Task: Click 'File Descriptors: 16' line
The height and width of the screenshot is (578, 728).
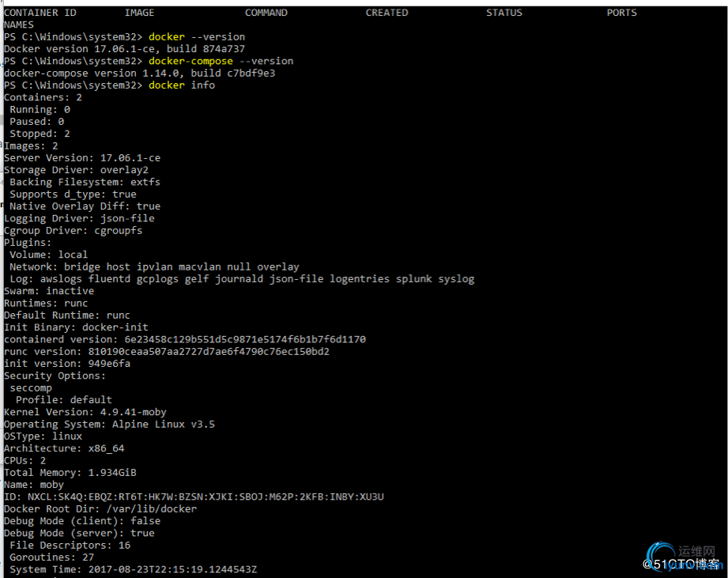Action: point(70,545)
